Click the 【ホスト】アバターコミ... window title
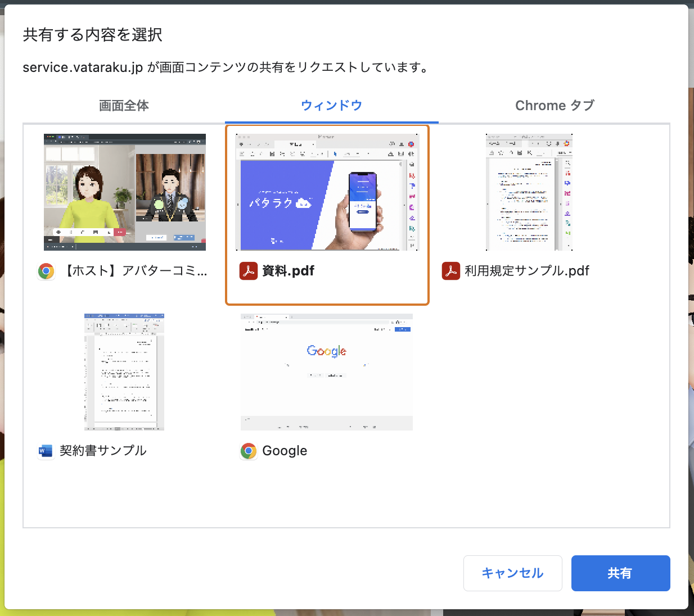 coord(134,271)
